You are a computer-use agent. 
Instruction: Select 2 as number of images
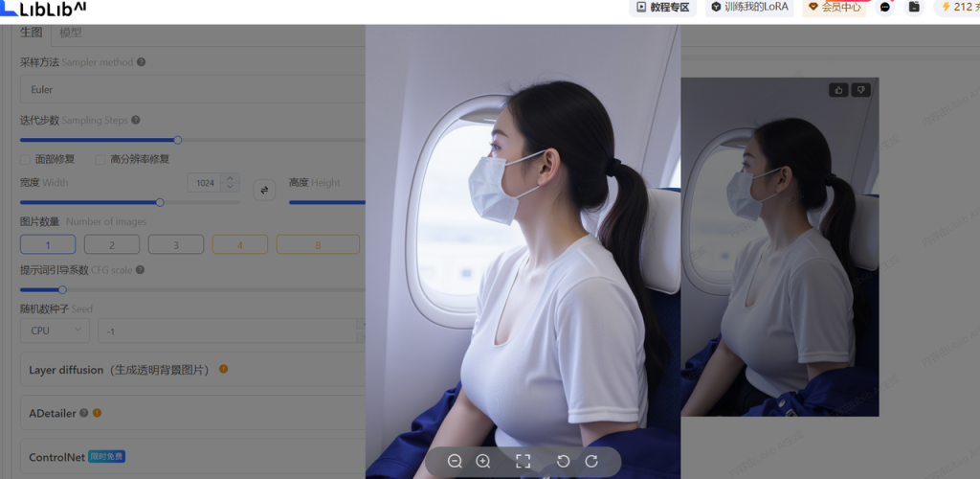coord(111,244)
